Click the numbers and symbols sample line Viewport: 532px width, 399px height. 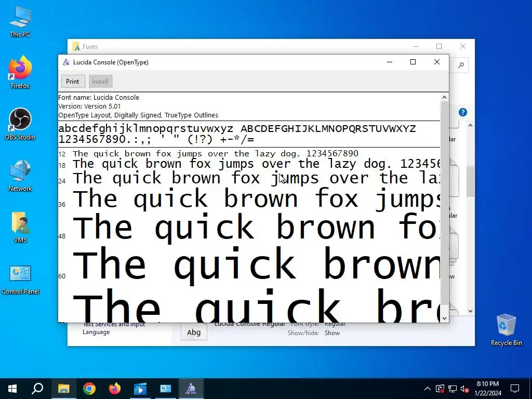click(156, 139)
